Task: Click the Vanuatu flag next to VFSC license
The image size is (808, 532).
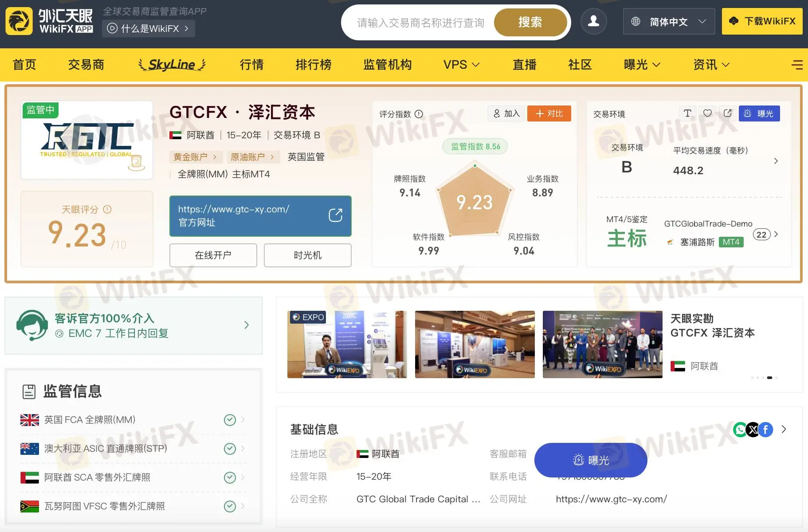Action: (30, 506)
